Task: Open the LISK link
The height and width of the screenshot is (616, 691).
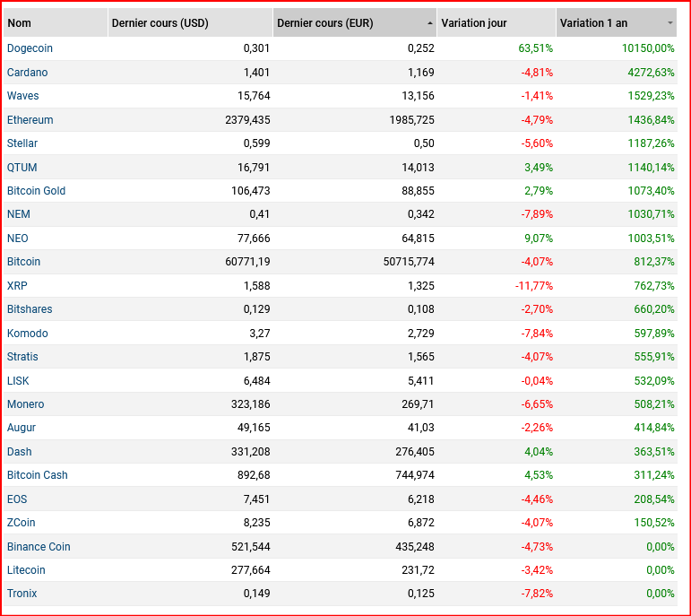Action: [x=18, y=381]
